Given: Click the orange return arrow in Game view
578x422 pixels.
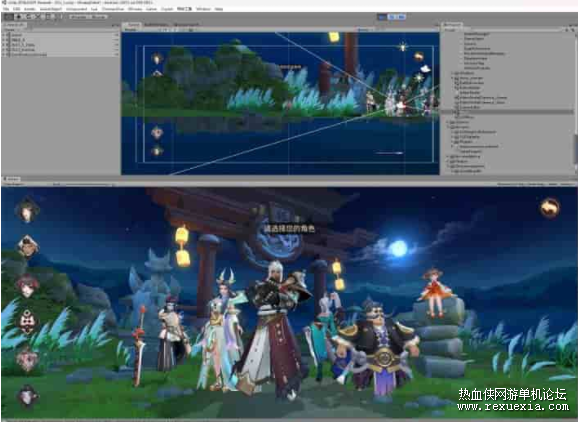Looking at the screenshot, I should click(x=550, y=207).
